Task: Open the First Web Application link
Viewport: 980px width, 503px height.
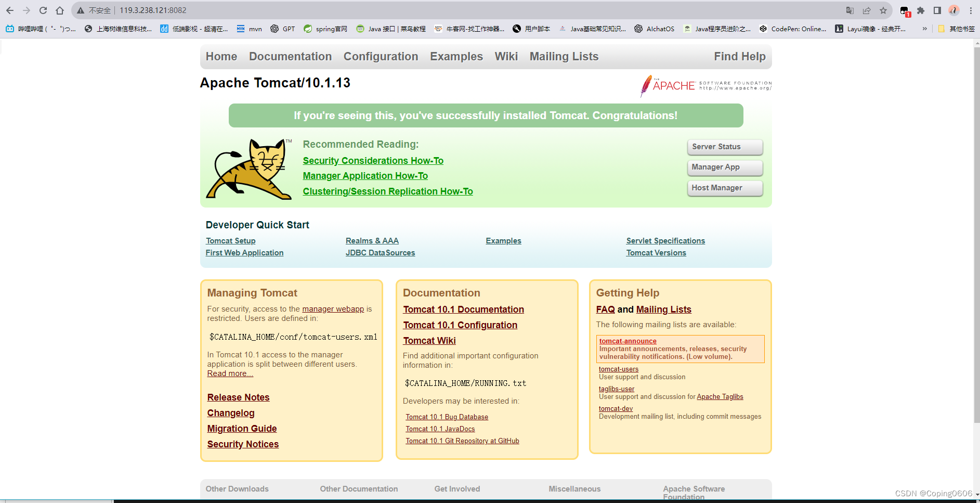Action: 244,253
